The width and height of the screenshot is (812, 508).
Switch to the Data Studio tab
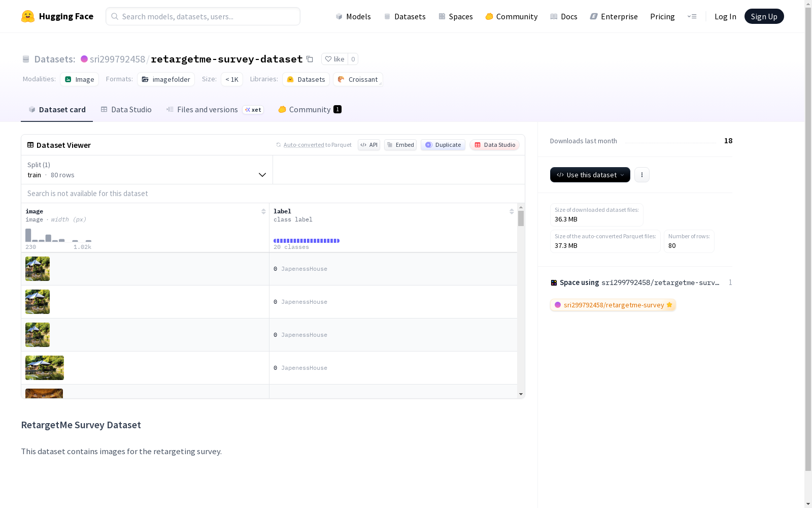coord(126,110)
